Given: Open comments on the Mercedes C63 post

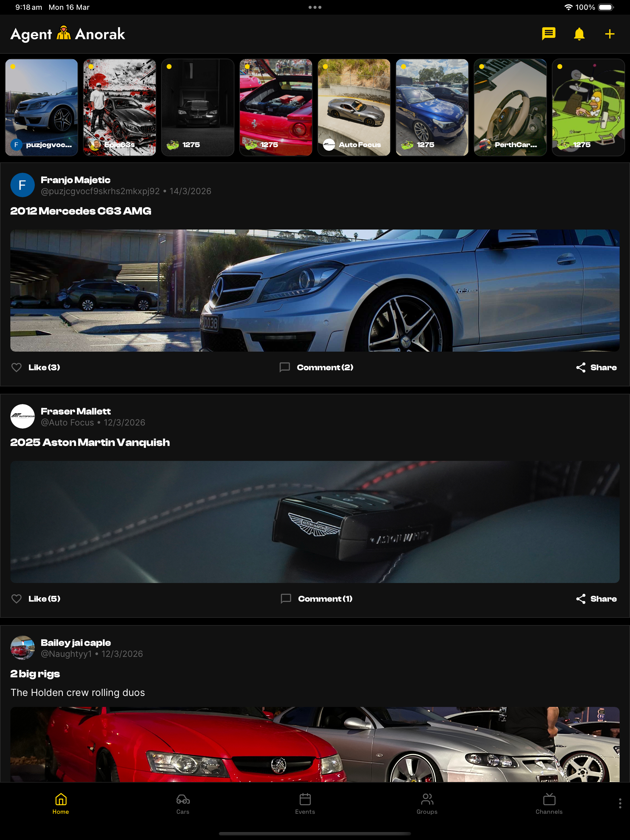Looking at the screenshot, I should click(x=316, y=367).
